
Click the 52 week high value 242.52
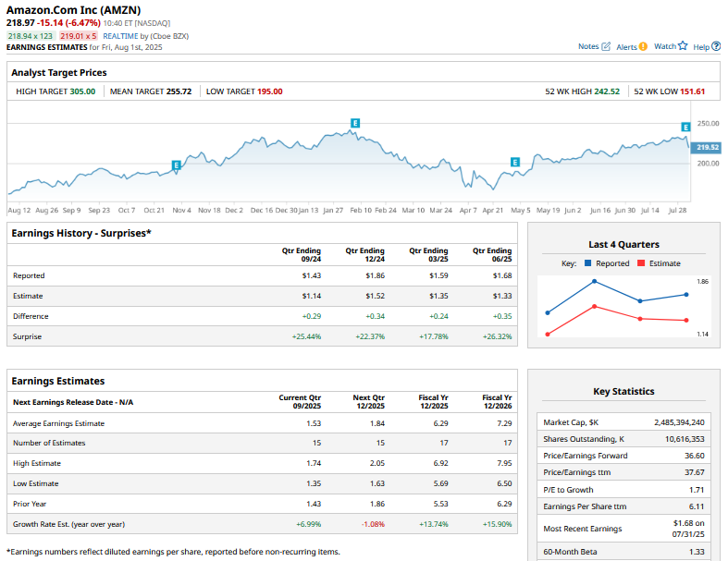pos(607,91)
